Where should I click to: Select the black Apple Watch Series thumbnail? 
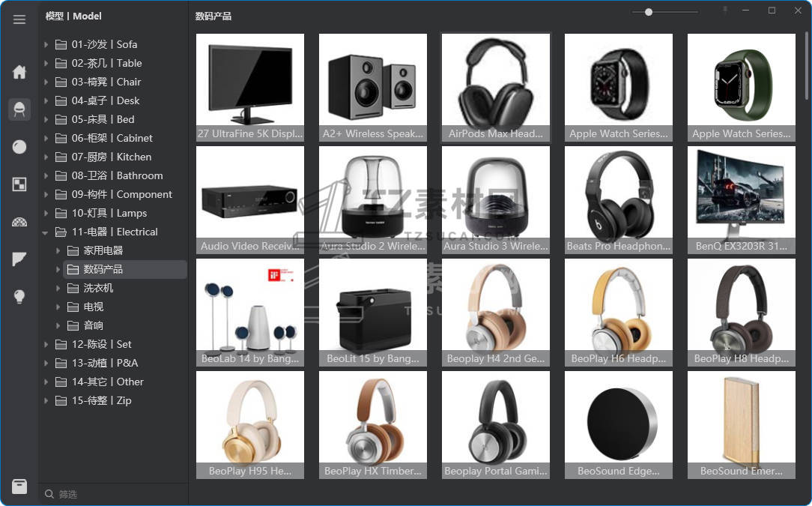click(618, 88)
